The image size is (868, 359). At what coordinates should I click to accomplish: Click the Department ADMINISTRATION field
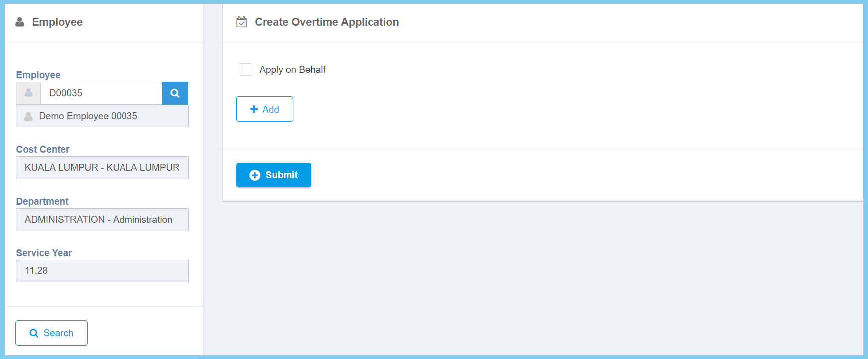tap(102, 220)
